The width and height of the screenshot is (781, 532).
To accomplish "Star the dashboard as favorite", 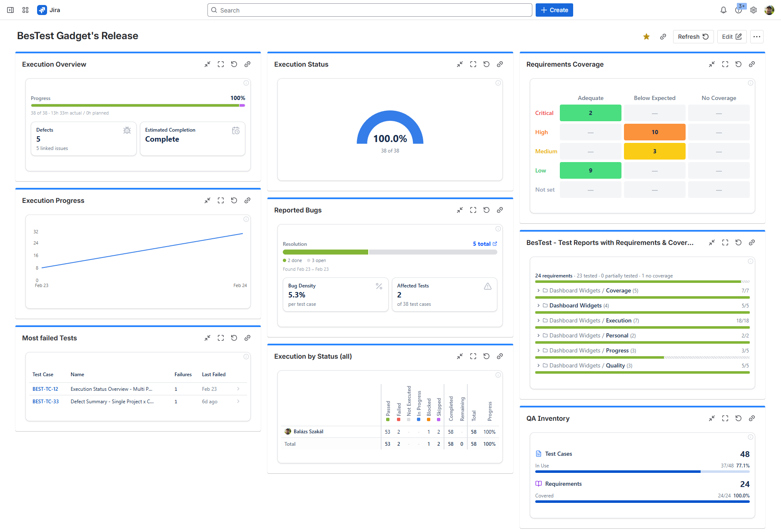I will [646, 37].
